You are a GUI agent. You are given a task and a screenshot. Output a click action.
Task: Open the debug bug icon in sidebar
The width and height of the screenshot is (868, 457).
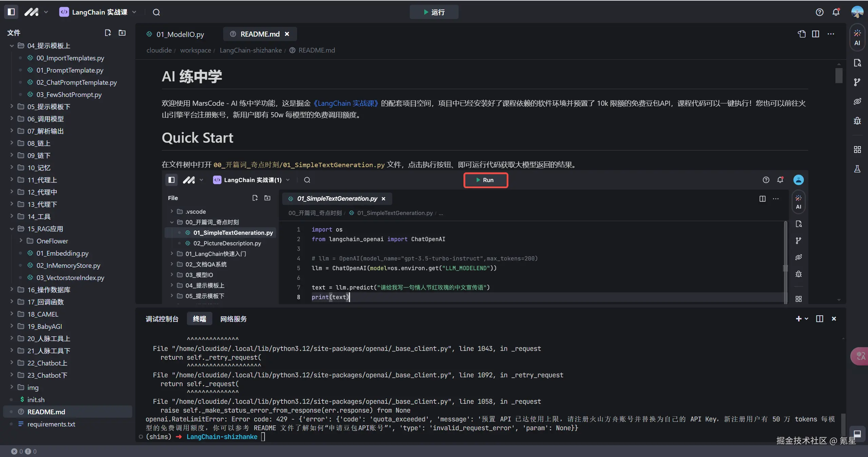coord(857,121)
